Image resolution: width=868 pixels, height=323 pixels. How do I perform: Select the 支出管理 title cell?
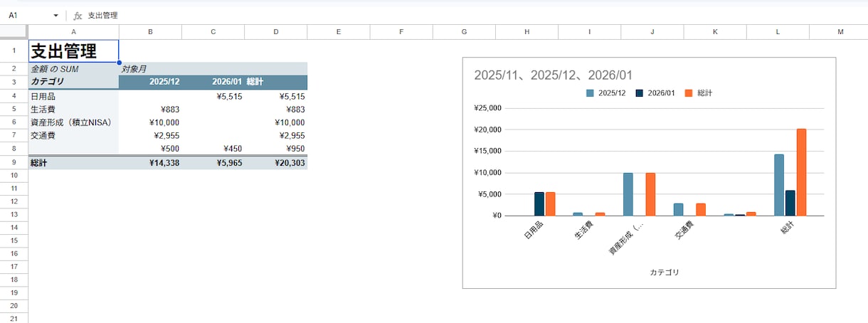(73, 51)
